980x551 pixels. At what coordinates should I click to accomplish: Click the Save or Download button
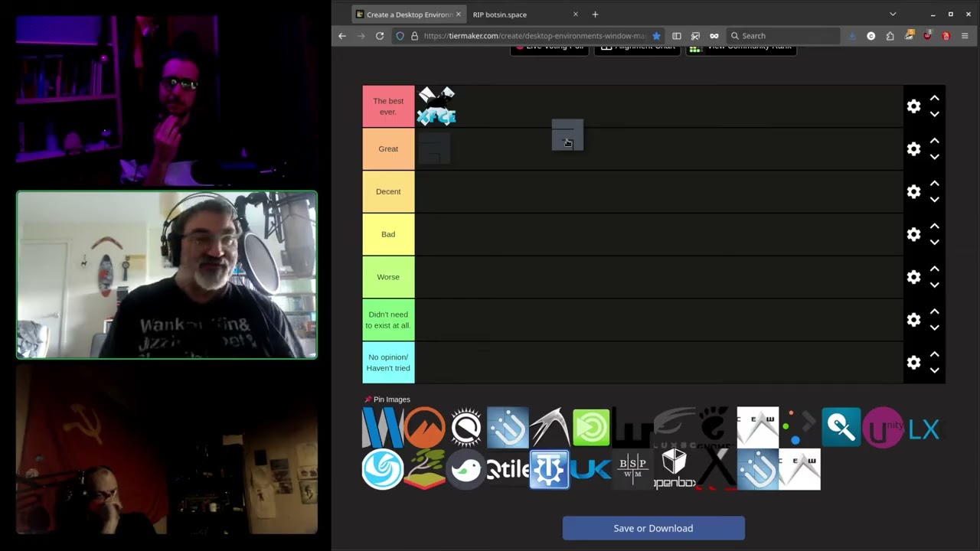coord(653,528)
